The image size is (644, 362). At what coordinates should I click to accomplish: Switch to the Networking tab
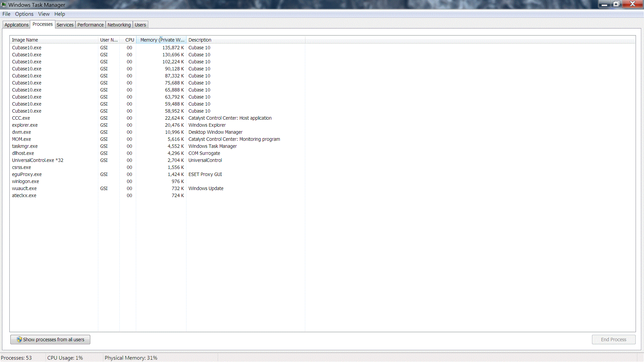119,25
